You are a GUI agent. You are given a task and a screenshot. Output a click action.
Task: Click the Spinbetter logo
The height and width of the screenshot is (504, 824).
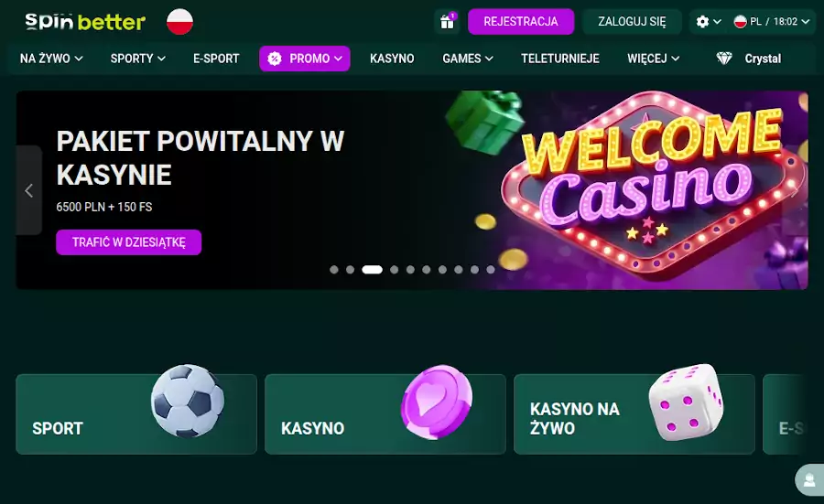[x=85, y=22]
